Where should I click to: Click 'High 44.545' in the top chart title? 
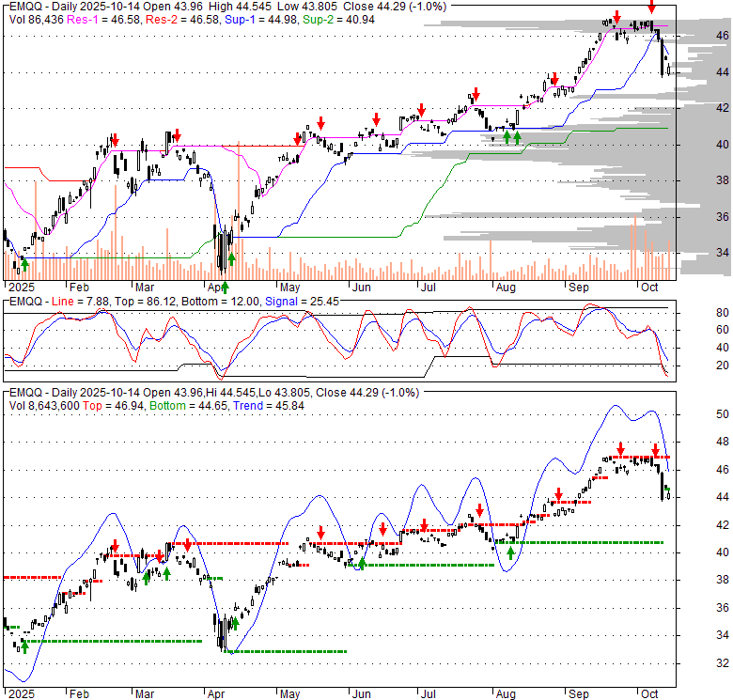point(240,7)
